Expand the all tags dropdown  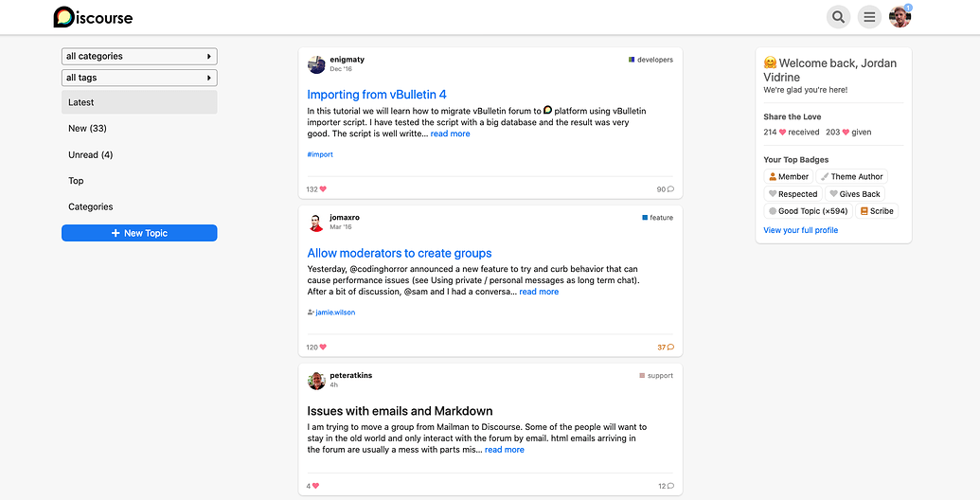(139, 78)
